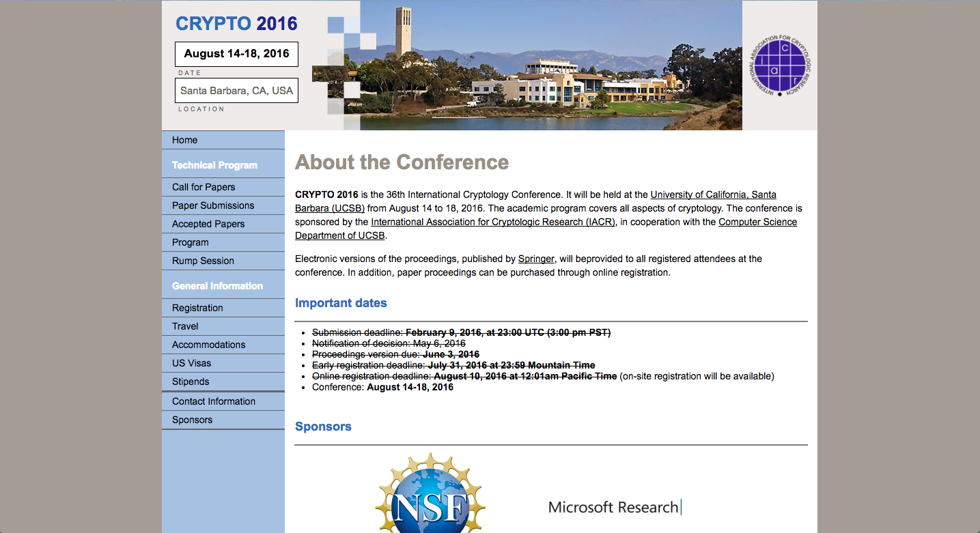Open the International Association for Cryptologic Research link
Image resolution: width=980 pixels, height=533 pixels.
[493, 222]
